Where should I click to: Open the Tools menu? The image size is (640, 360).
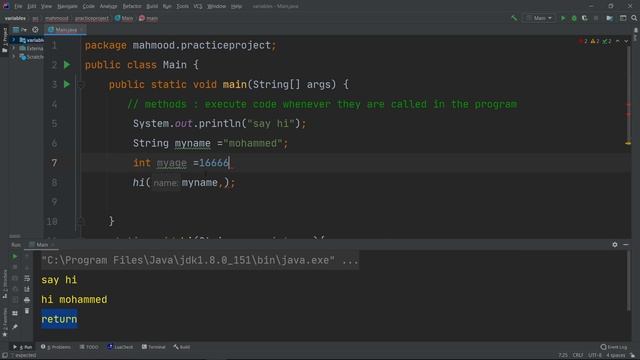point(182,6)
